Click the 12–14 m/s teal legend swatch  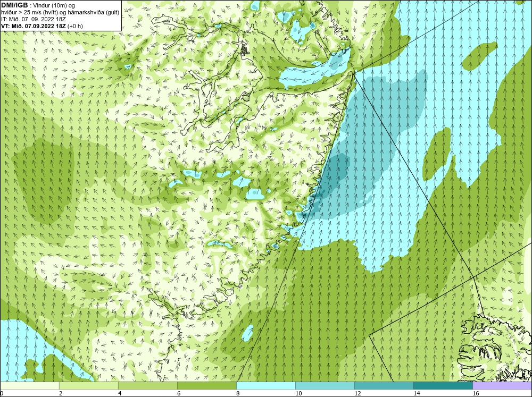(x=384, y=385)
